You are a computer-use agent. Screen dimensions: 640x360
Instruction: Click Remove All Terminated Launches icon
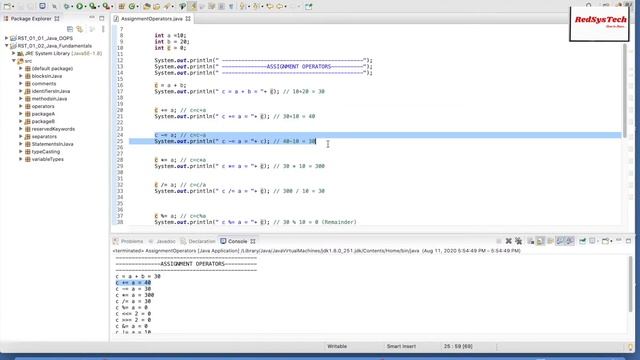coord(518,241)
